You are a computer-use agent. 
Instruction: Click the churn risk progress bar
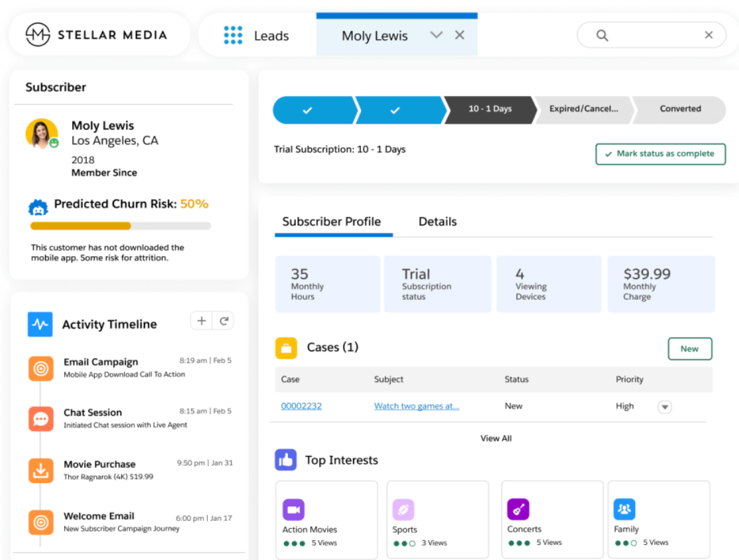click(x=119, y=225)
